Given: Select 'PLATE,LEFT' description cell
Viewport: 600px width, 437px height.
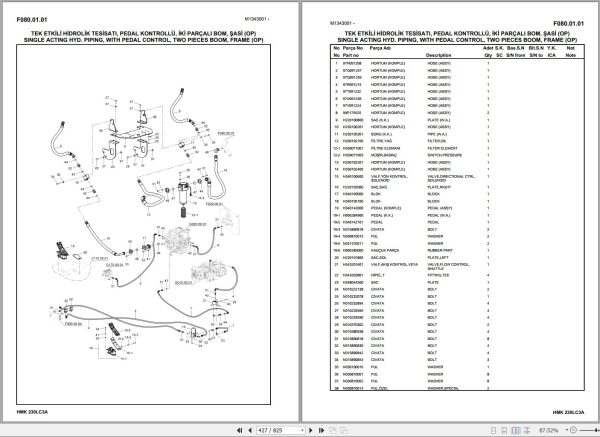Looking at the screenshot, I should (438, 258).
